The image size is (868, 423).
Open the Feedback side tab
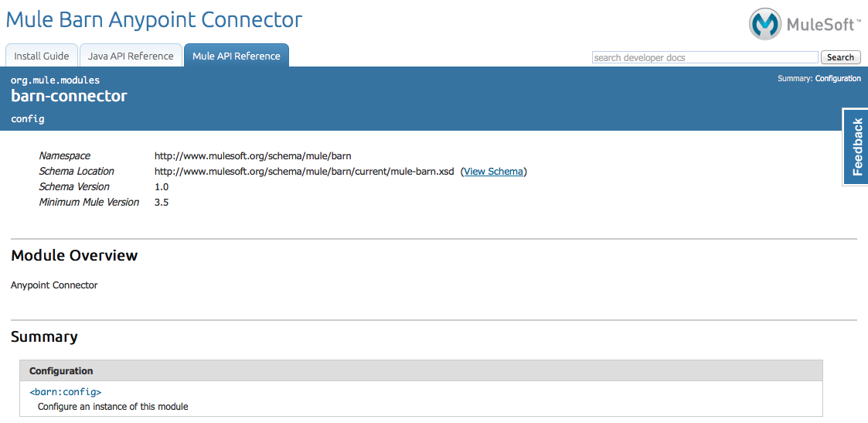[856, 147]
